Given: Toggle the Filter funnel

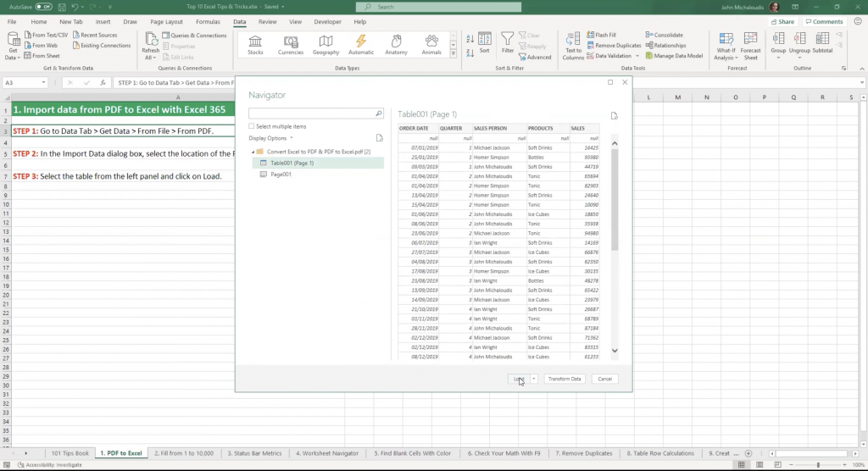Looking at the screenshot, I should tap(508, 43).
